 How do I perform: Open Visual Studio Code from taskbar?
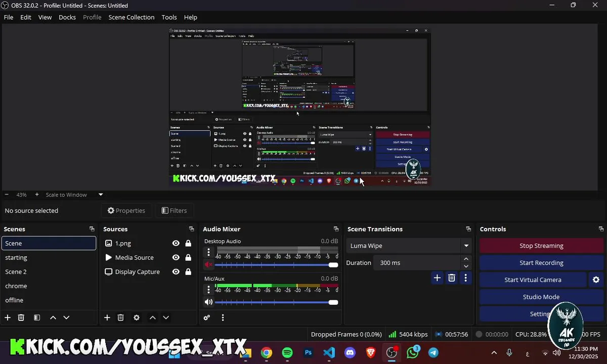pyautogui.click(x=329, y=353)
